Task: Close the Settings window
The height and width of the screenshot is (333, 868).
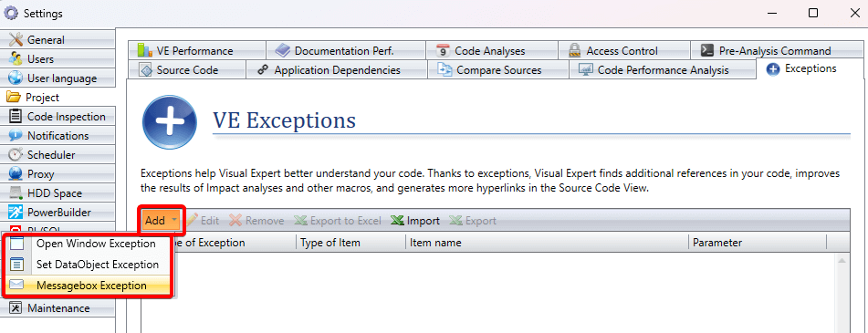Action: pos(854,13)
